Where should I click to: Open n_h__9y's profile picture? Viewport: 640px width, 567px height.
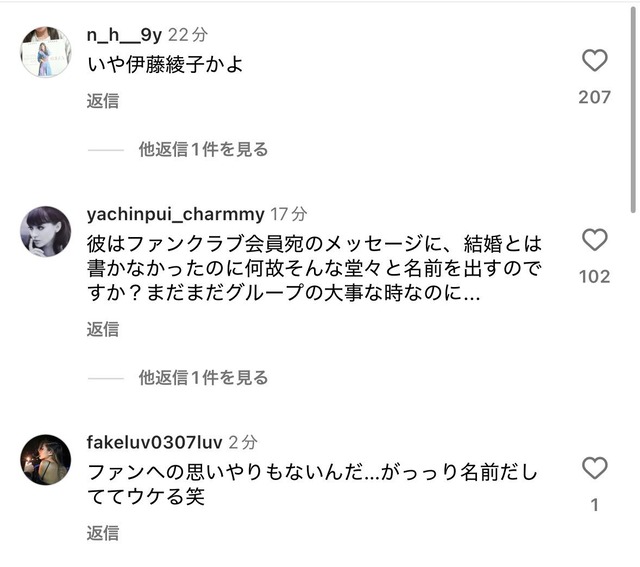point(46,52)
